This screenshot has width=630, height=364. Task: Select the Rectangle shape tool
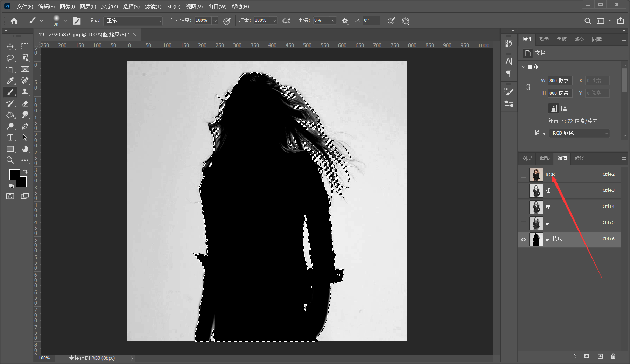[x=10, y=149]
